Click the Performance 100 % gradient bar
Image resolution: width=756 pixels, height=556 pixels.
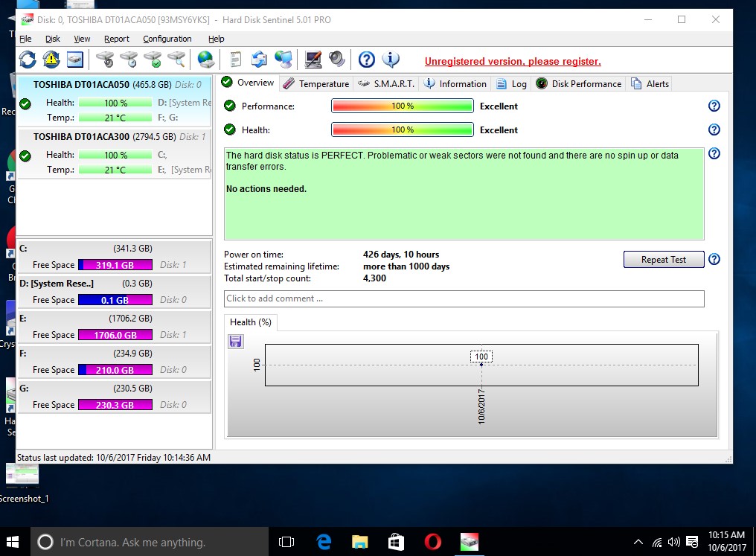402,106
